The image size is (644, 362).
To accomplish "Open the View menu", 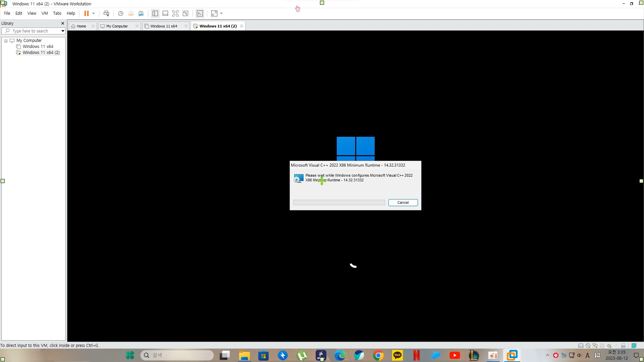I will (x=32, y=13).
